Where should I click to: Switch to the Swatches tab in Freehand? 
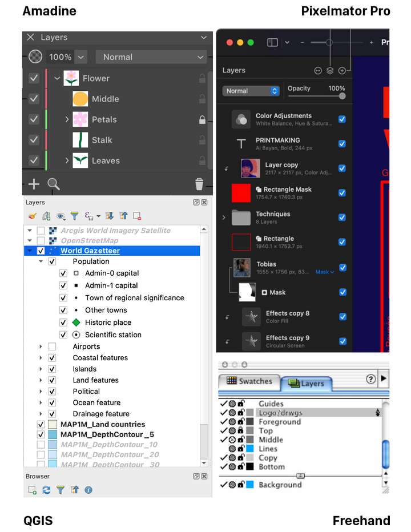pyautogui.click(x=249, y=381)
